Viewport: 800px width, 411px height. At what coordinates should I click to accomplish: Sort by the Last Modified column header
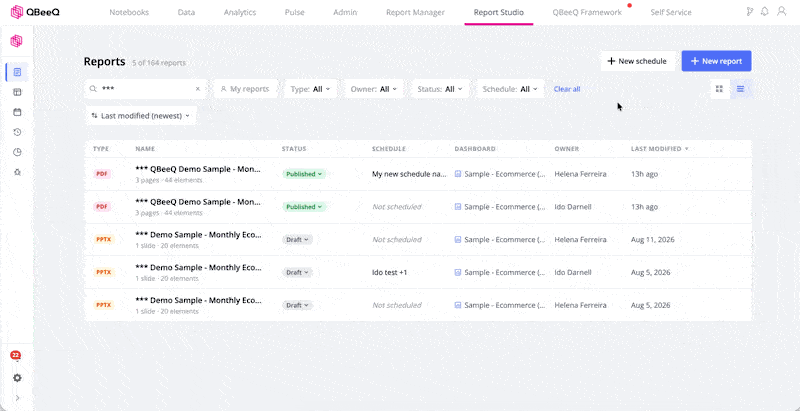pos(660,149)
